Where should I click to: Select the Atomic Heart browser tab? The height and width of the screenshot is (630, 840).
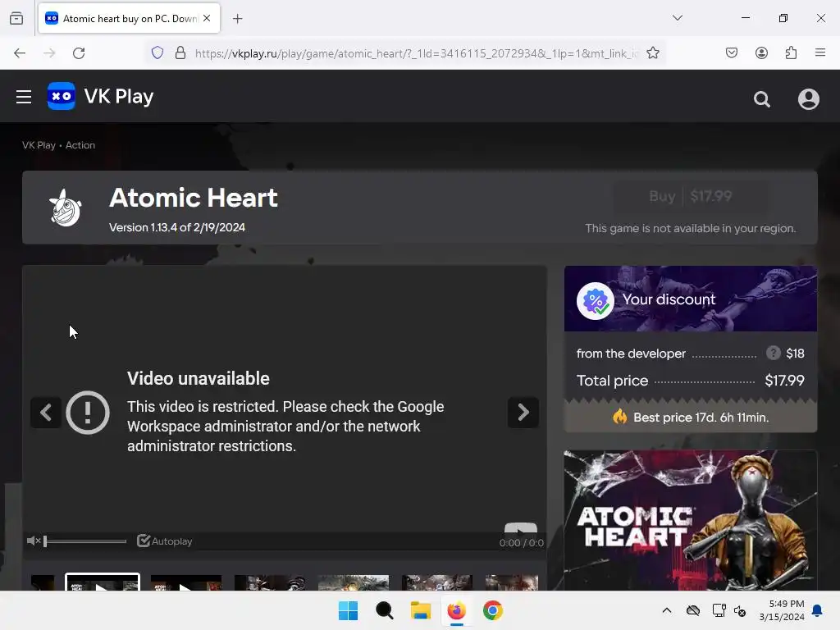129,18
